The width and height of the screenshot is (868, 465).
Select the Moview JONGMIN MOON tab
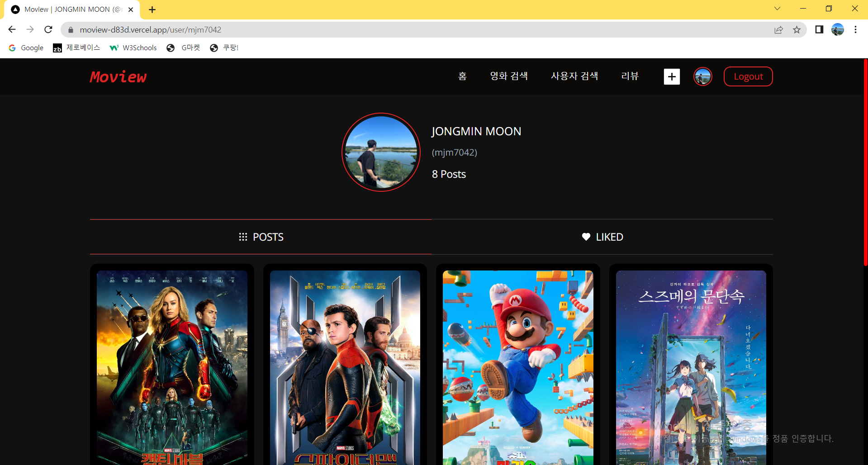click(72, 9)
